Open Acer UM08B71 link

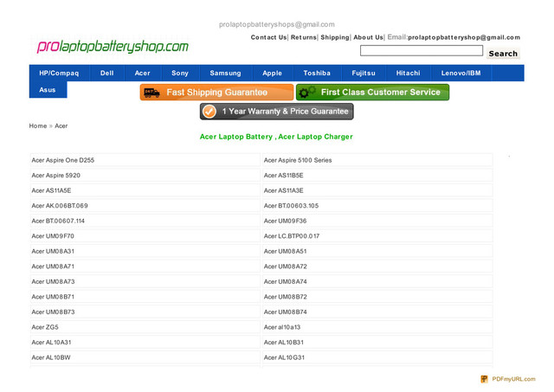pos(53,297)
